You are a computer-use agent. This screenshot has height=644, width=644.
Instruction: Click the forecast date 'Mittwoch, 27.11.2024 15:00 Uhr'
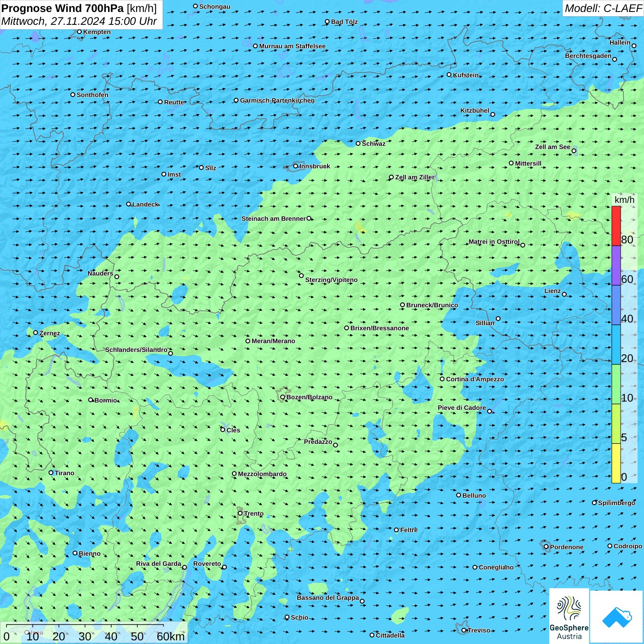[79, 21]
